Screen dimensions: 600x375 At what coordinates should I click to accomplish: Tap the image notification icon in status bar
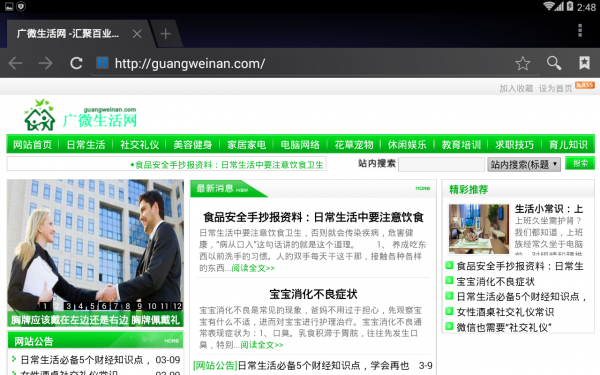(x=9, y=6)
